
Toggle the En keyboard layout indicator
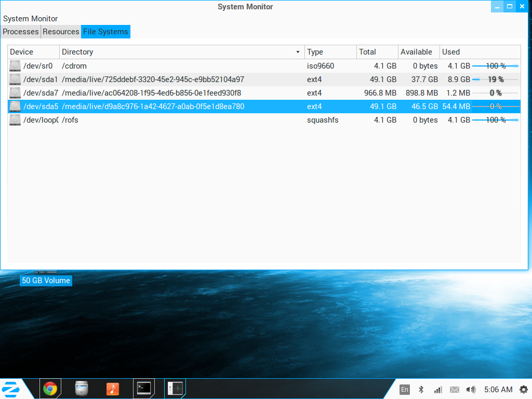click(x=405, y=390)
